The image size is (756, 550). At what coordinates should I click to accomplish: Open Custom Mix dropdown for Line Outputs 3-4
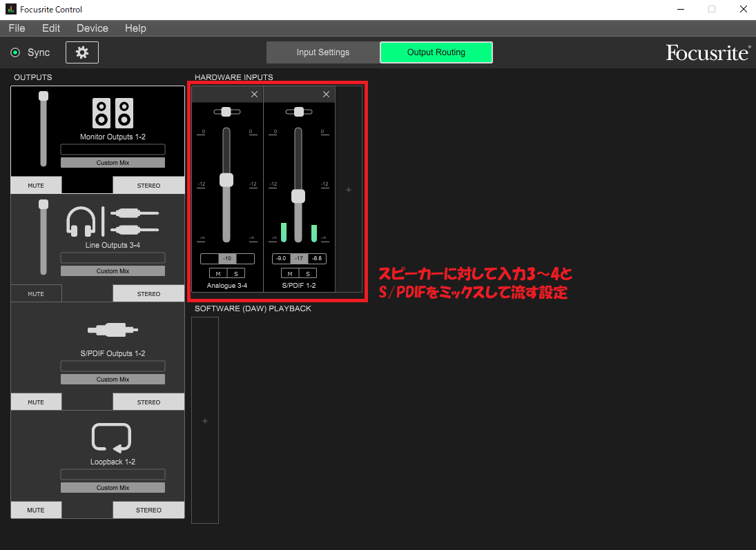tap(113, 271)
